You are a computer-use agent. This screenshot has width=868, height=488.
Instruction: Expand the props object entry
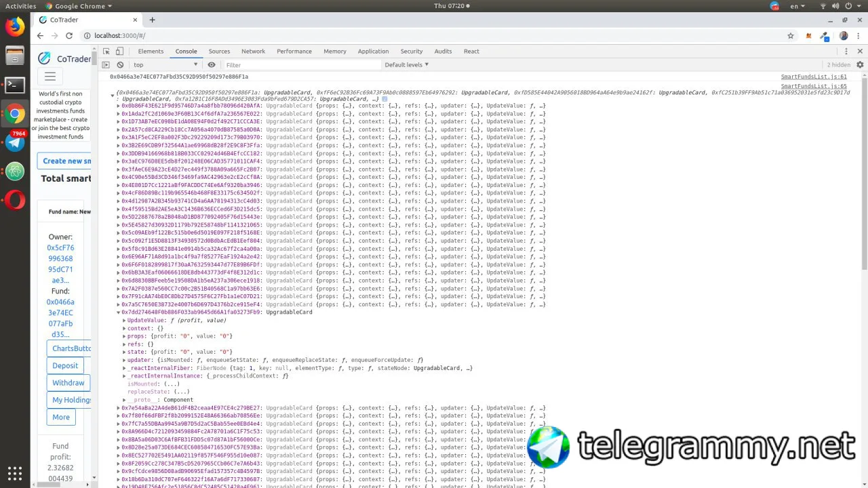pos(125,336)
